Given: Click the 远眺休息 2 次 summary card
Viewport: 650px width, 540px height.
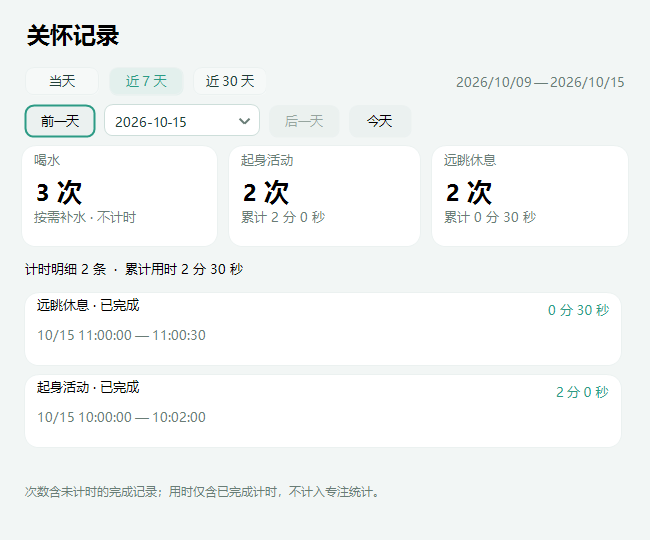Looking at the screenshot, I should (x=530, y=196).
